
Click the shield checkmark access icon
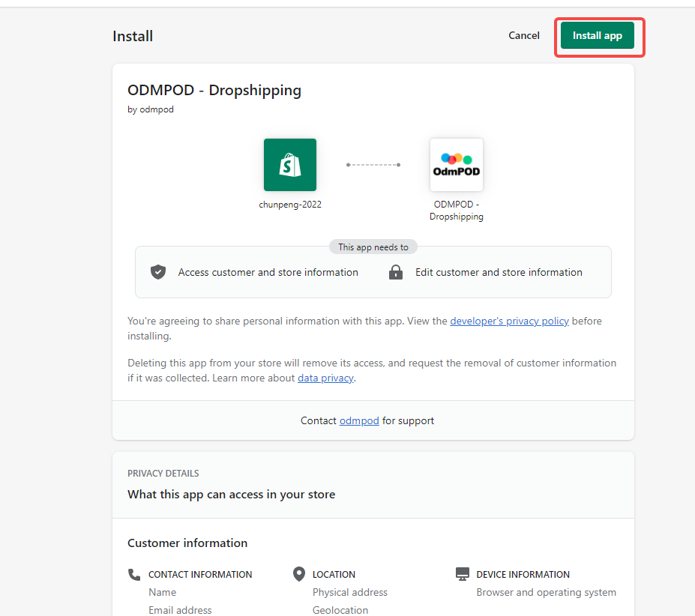pos(158,272)
